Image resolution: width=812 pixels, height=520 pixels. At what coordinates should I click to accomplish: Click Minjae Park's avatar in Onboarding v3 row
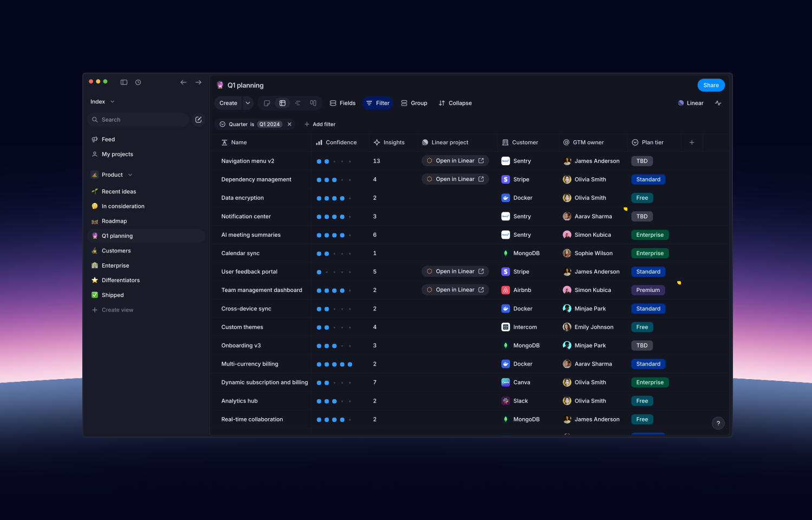tap(567, 346)
